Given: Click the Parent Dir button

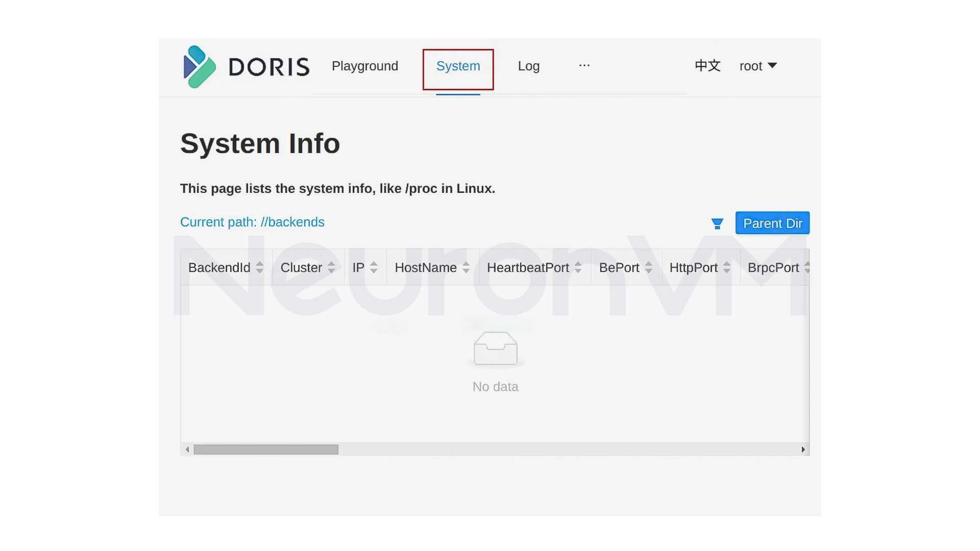Looking at the screenshot, I should point(772,223).
